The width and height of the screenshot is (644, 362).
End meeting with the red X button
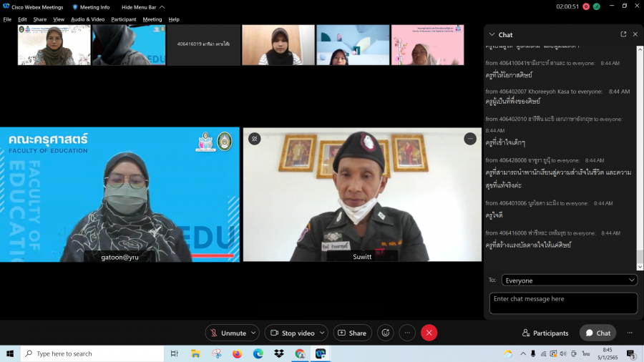pyautogui.click(x=429, y=333)
